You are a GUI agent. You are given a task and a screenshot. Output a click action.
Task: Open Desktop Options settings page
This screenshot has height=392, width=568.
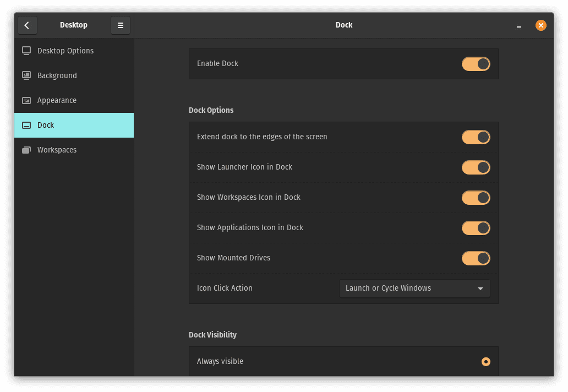[x=74, y=51]
